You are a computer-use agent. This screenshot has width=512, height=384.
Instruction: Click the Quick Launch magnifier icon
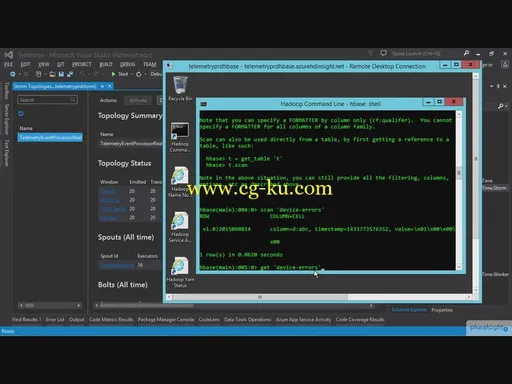466,53
